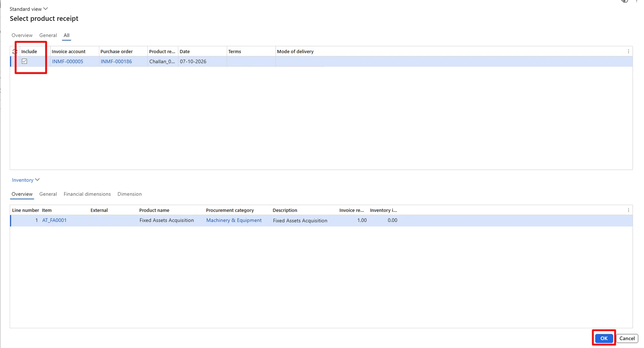Click the 1.00 invoice remainder value
Screen dimensions: 644x348
click(x=362, y=220)
